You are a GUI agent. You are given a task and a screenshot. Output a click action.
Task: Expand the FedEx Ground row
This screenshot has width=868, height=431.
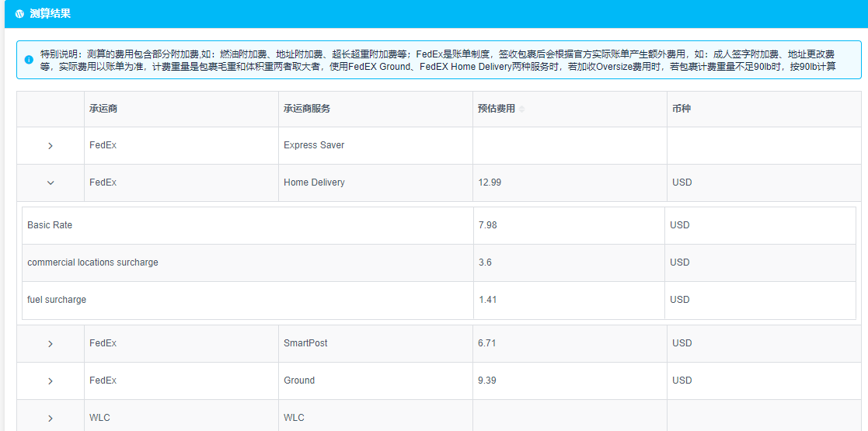click(x=51, y=381)
